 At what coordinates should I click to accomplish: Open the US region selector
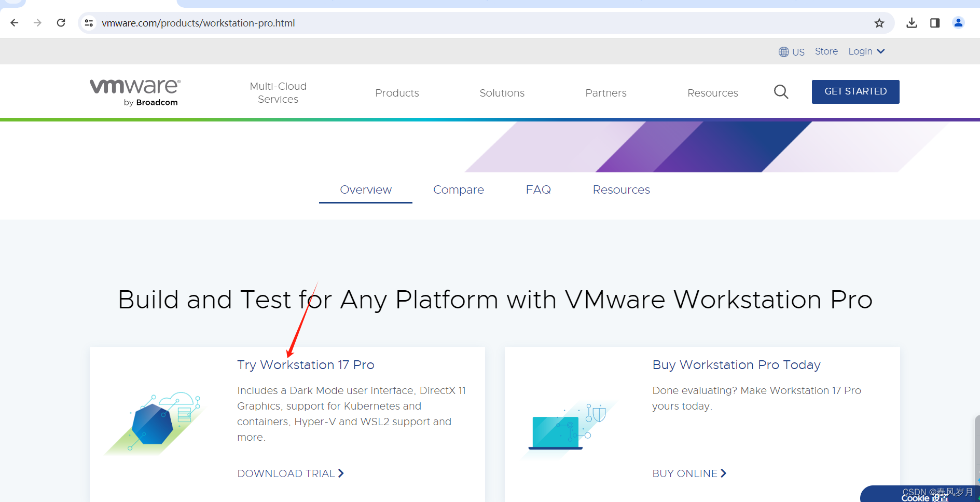pos(791,51)
